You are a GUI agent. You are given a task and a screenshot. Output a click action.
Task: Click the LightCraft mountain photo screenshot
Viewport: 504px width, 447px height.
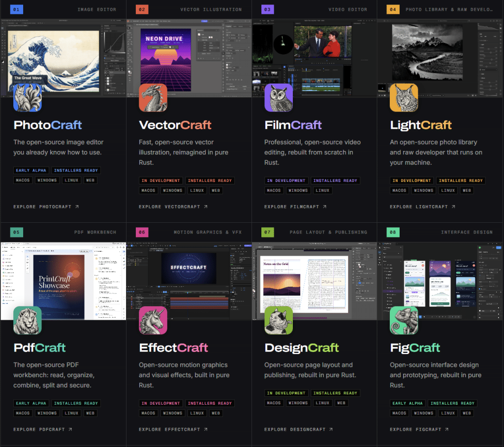[440, 58]
